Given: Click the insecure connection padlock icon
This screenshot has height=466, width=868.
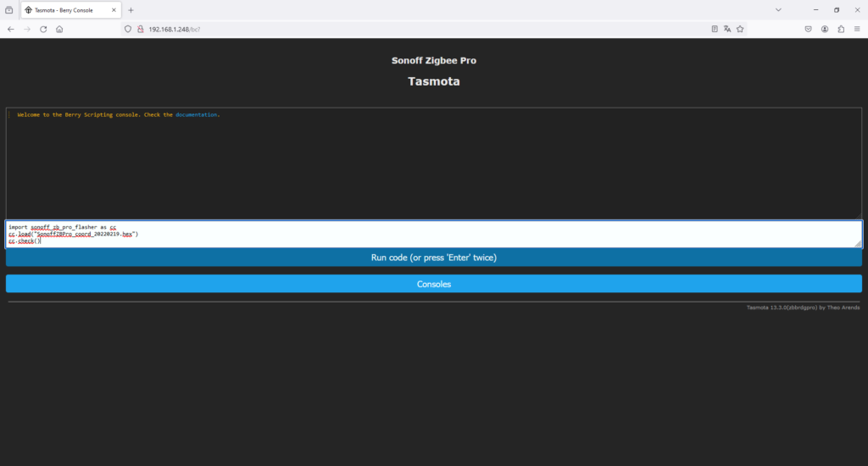Looking at the screenshot, I should [141, 30].
